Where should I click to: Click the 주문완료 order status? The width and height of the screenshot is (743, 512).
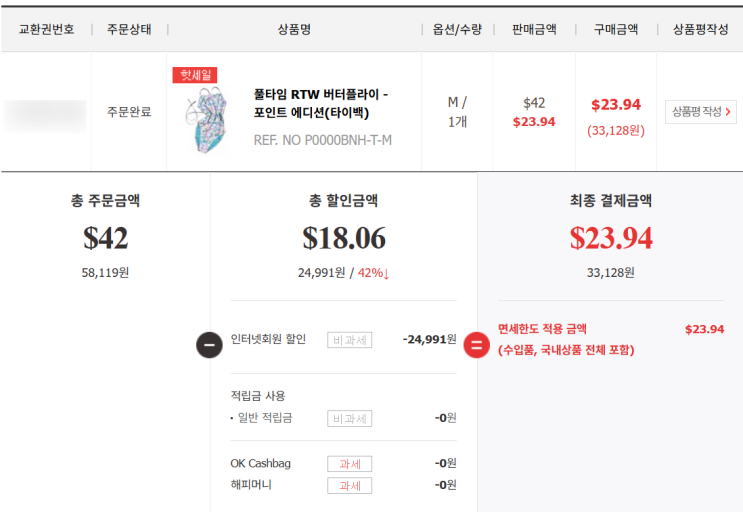[x=129, y=112]
